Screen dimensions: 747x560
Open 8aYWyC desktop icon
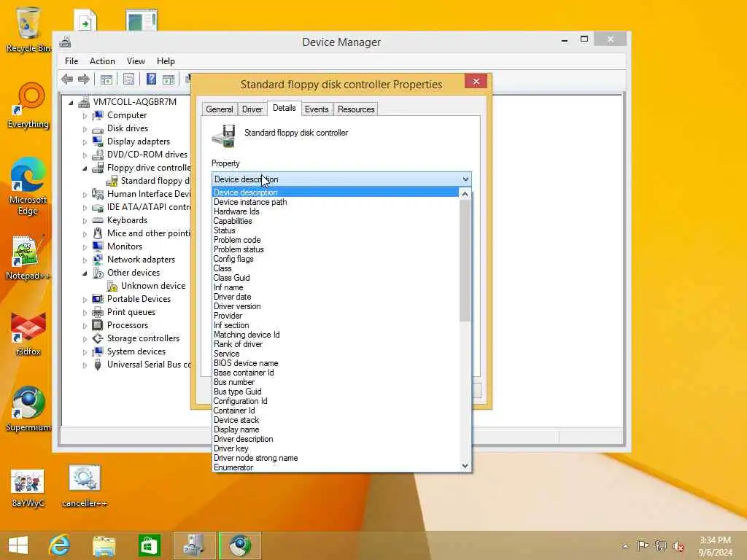[28, 487]
